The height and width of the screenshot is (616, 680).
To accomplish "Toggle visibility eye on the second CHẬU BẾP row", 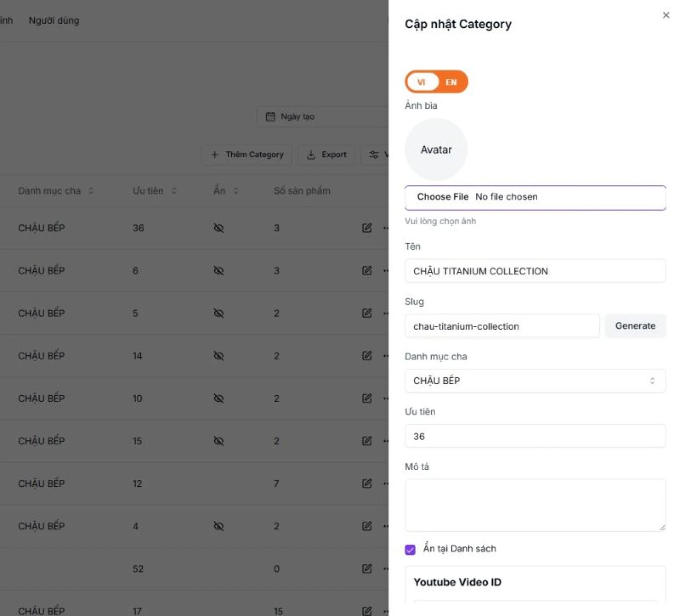I will (x=220, y=270).
